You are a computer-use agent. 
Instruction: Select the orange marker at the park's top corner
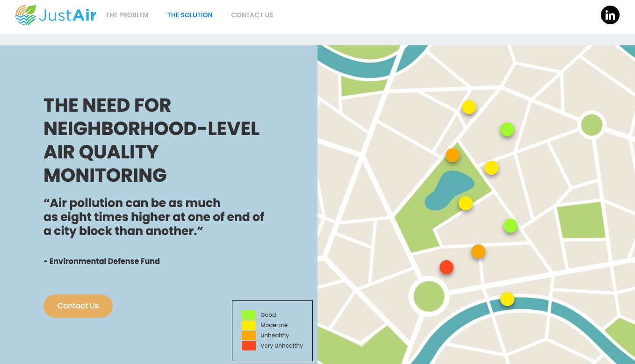(453, 155)
